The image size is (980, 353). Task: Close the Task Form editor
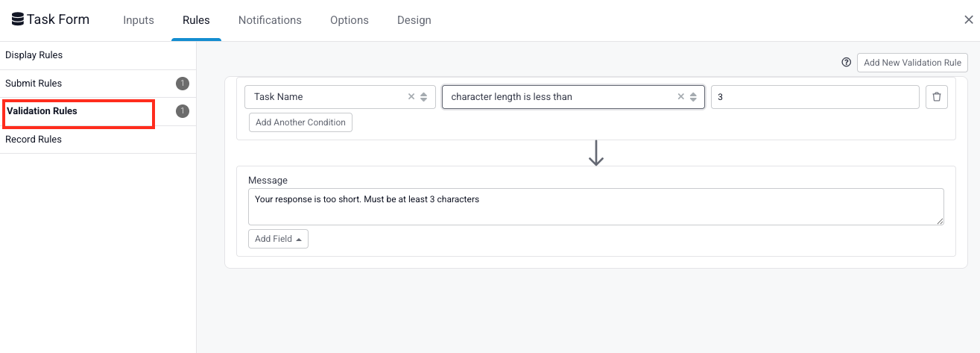click(x=968, y=20)
